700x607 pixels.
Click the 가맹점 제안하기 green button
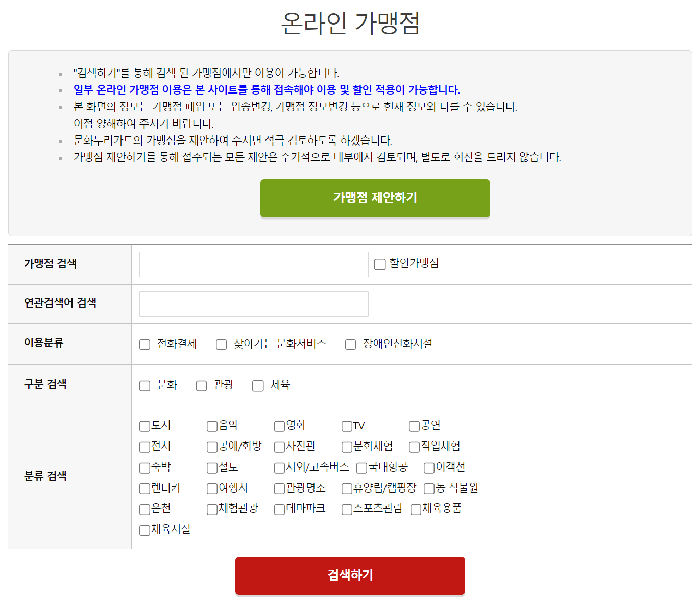point(375,198)
